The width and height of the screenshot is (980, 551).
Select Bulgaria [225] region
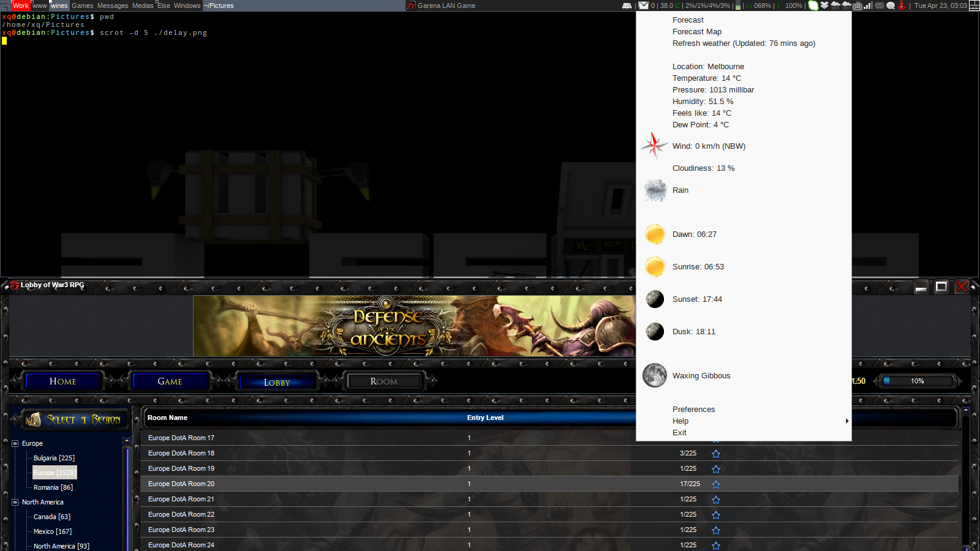point(54,458)
